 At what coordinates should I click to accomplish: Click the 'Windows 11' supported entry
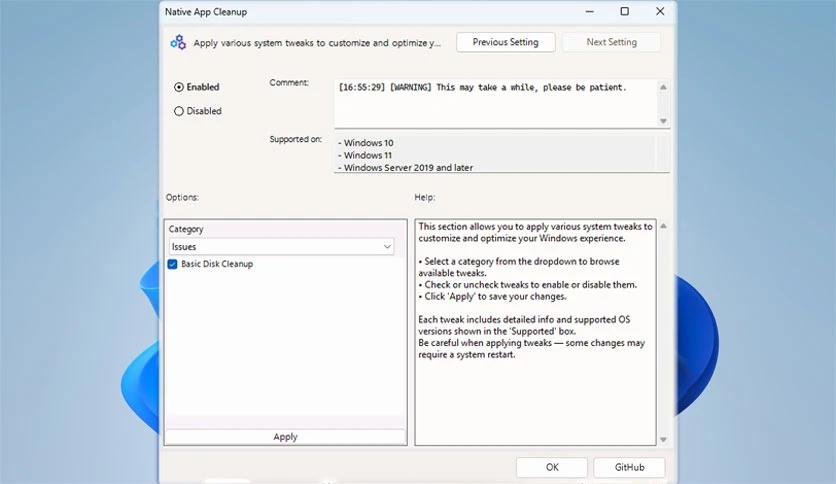tap(365, 155)
